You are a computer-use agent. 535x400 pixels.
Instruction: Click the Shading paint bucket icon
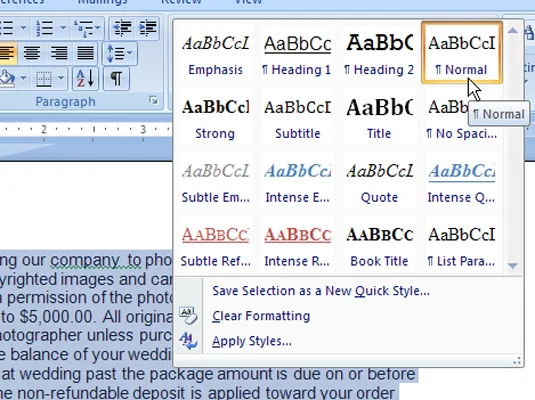8,78
